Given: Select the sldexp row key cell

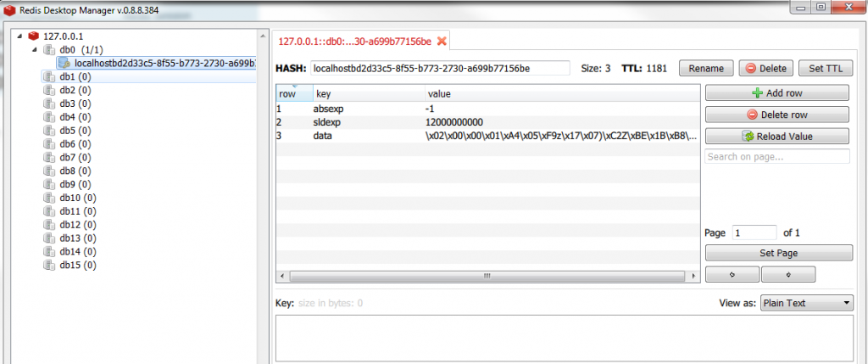Looking at the screenshot, I should (x=369, y=122).
